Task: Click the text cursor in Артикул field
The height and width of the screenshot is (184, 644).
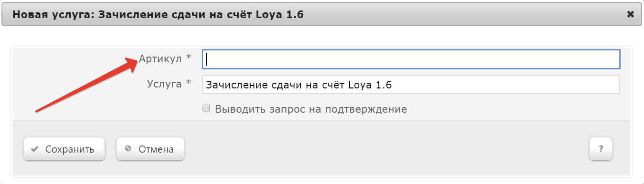Action: pyautogui.click(x=207, y=59)
